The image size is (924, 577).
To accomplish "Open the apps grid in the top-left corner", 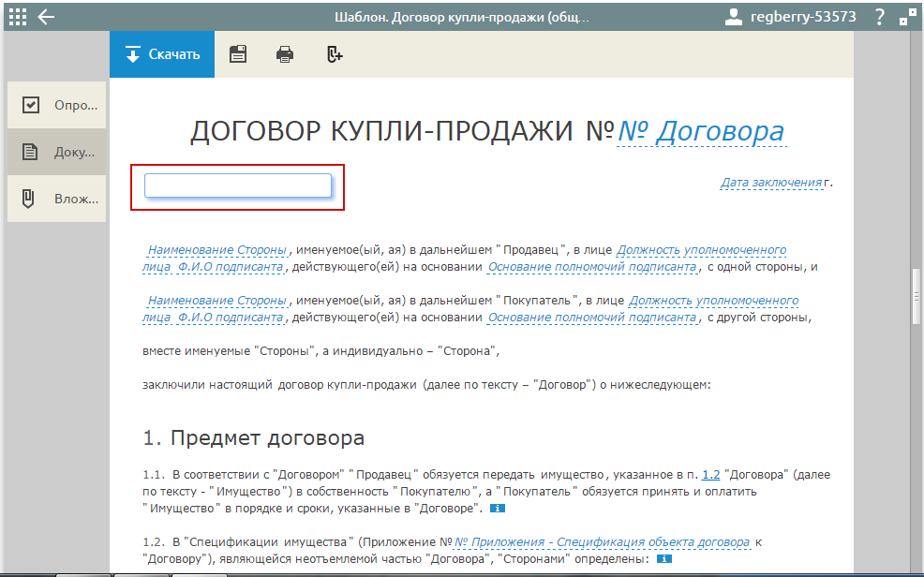I will click(16, 15).
